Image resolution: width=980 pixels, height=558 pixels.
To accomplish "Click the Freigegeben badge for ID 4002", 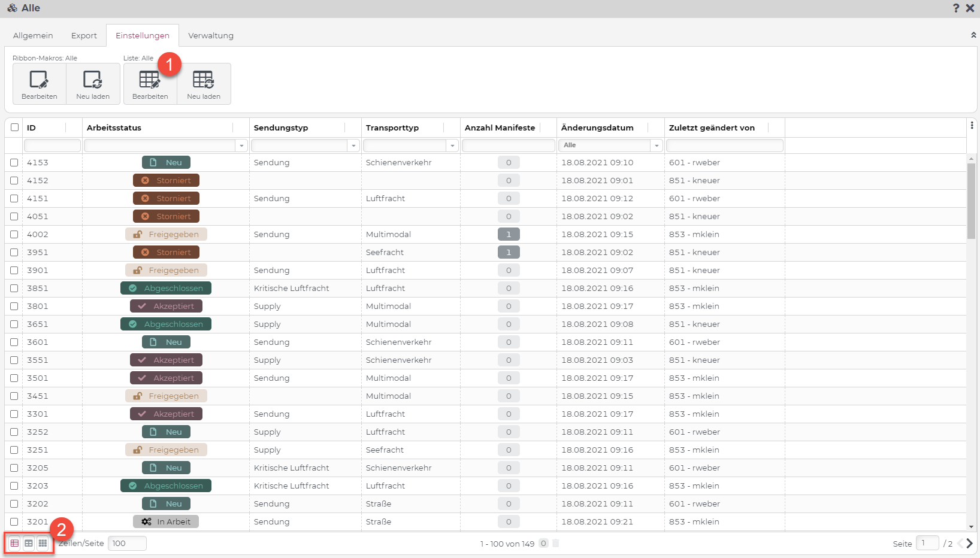I will pos(166,234).
